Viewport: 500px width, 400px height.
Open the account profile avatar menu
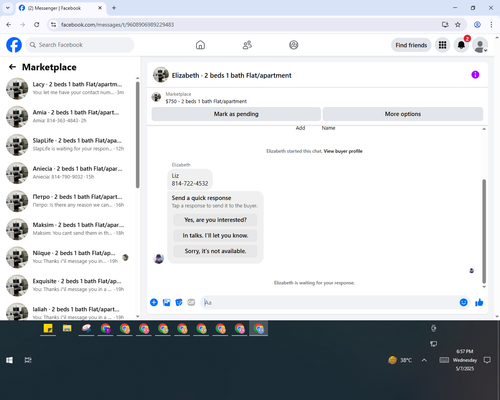click(480, 45)
